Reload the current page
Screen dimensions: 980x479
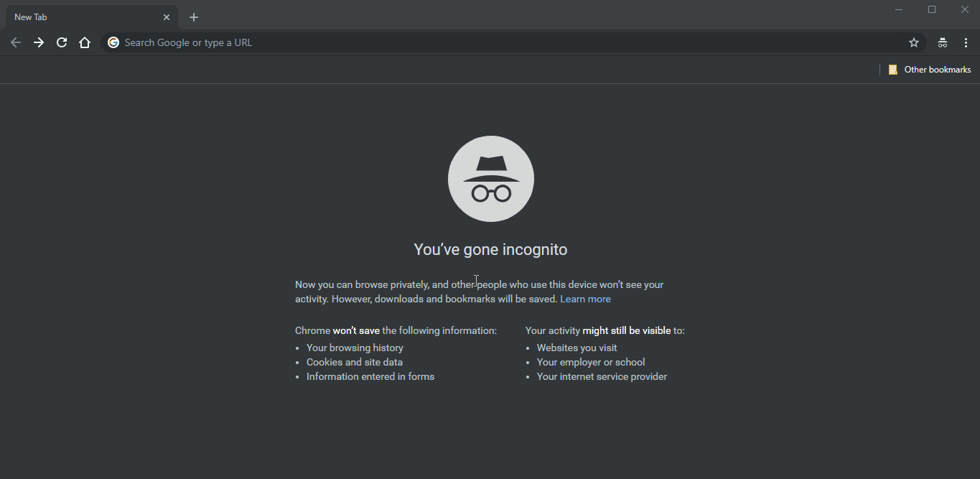click(62, 42)
